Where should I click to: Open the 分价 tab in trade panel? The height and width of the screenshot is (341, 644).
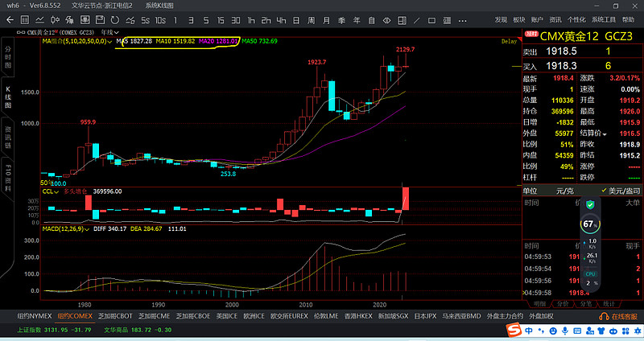pyautogui.click(x=562, y=304)
